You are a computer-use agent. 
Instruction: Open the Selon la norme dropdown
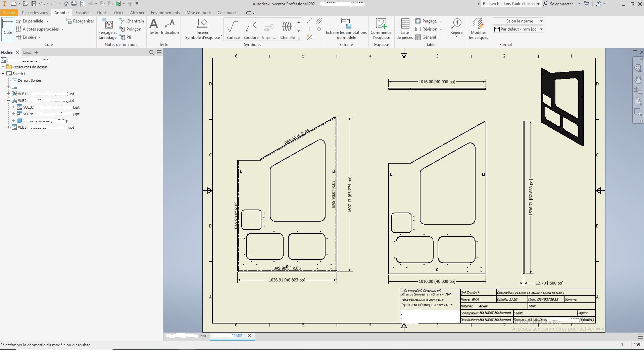click(518, 21)
